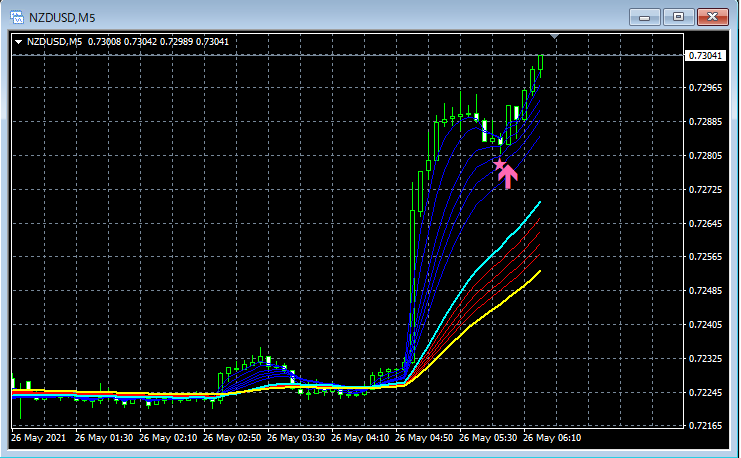The image size is (741, 458).
Task: Click the NZDUSD,M5 chart window icon
Action: click(x=17, y=17)
